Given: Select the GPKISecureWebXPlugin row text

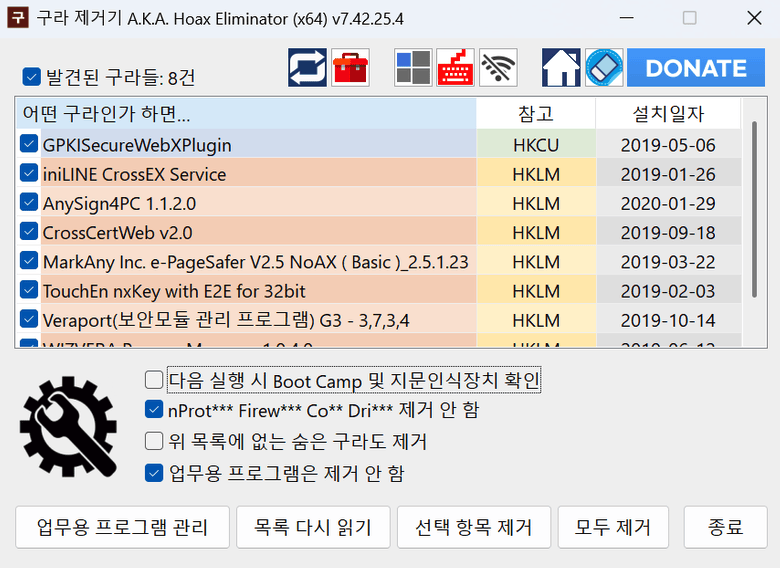Looking at the screenshot, I should click(x=137, y=145).
